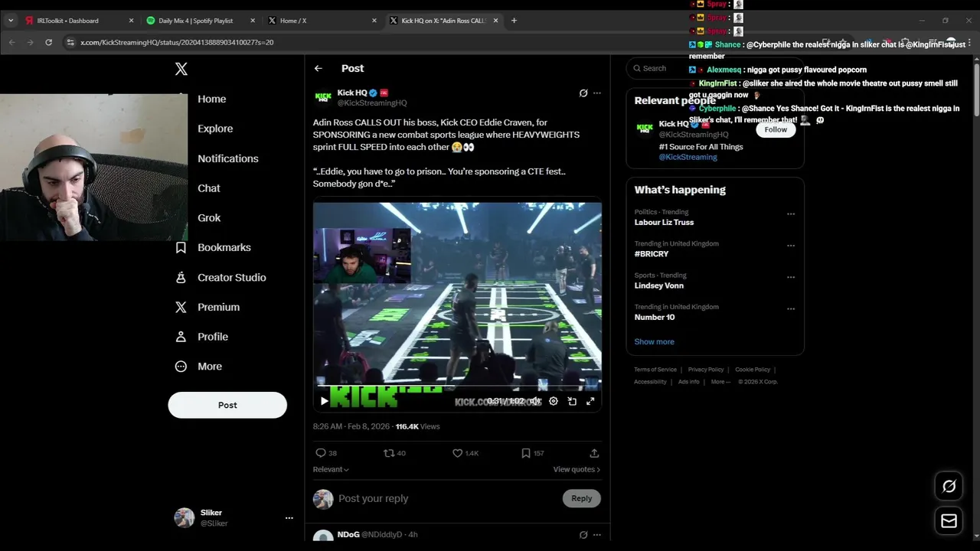The width and height of the screenshot is (980, 551).
Task: Play the video in the post
Action: 324,401
